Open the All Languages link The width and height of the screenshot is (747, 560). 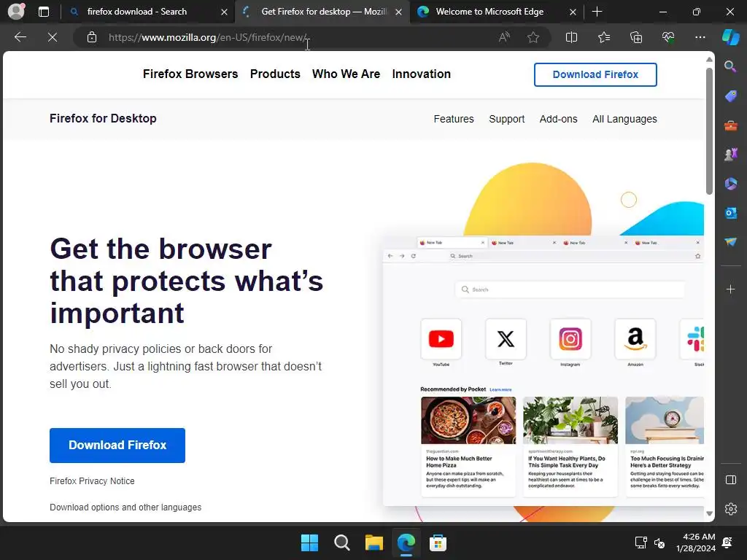624,119
